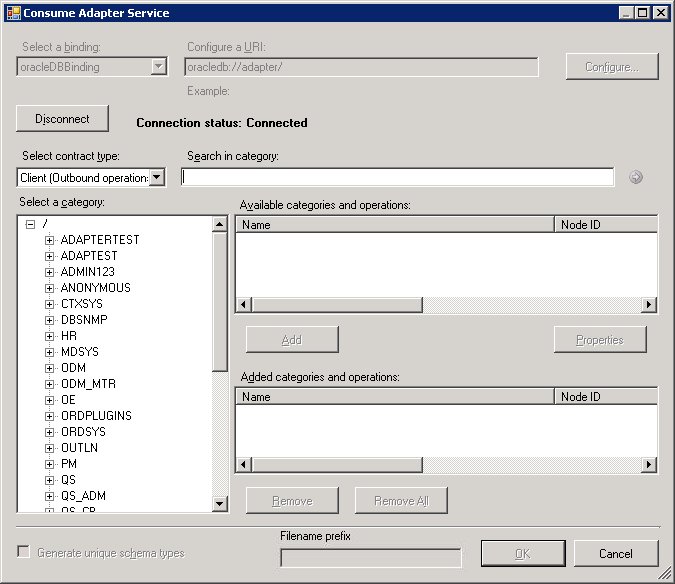Expand the DBSNMP node
The width and height of the screenshot is (675, 584).
coord(50,320)
